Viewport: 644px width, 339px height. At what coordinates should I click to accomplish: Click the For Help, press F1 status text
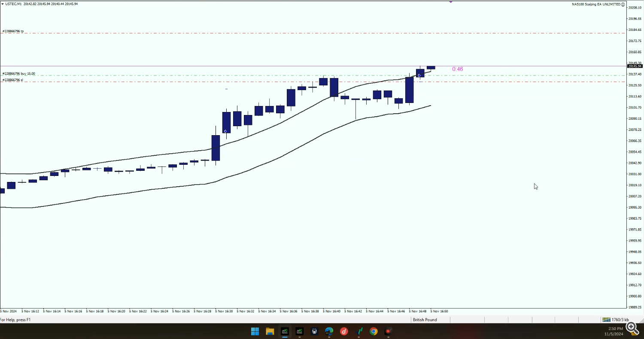tap(15, 320)
